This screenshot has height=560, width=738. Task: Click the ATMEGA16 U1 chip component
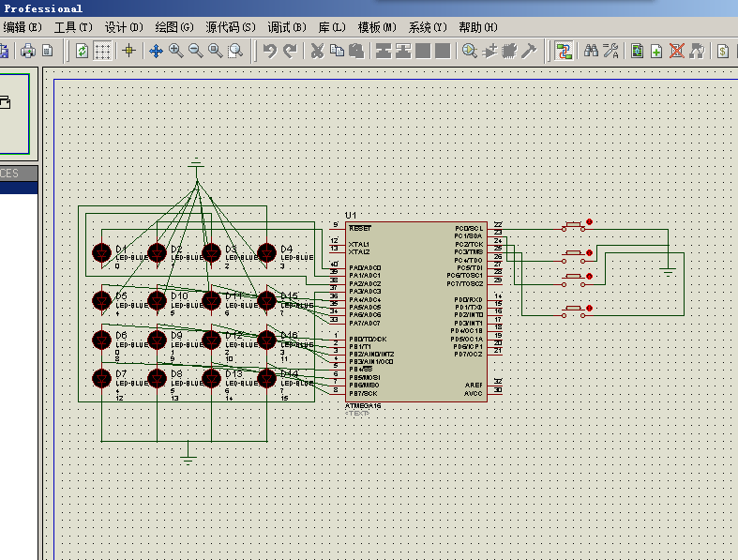(x=414, y=310)
